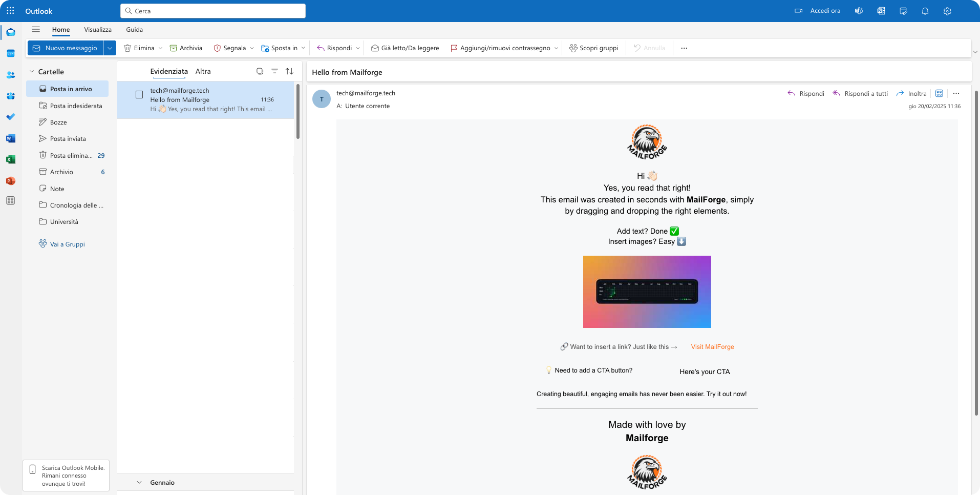The height and width of the screenshot is (495, 980).
Task: Click Nuovo messaggio button
Action: tap(65, 48)
